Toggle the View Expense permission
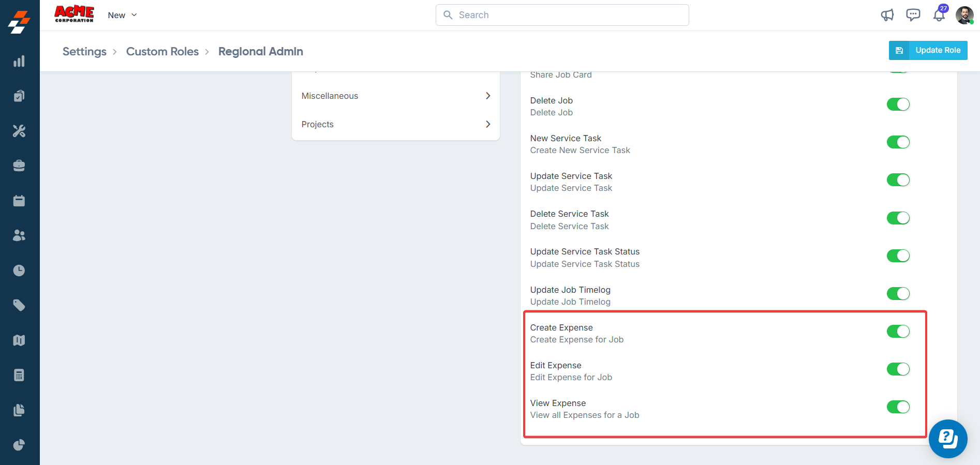The image size is (980, 465). (x=898, y=407)
